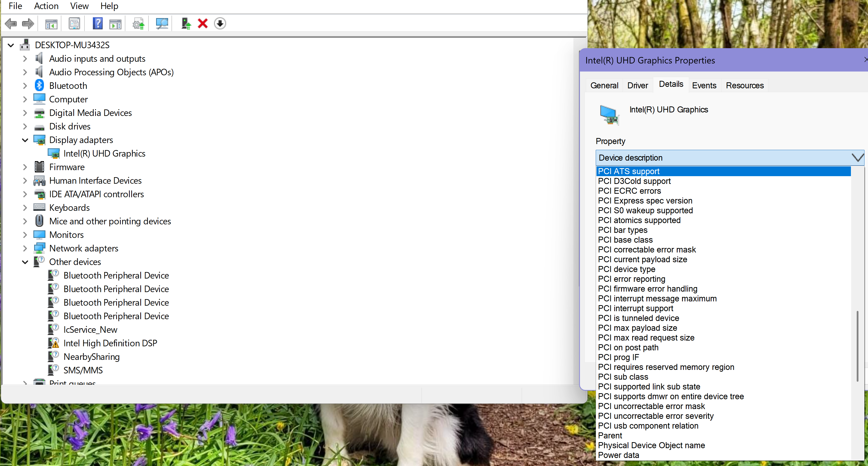
Task: Choose Power data from property list
Action: click(723, 455)
